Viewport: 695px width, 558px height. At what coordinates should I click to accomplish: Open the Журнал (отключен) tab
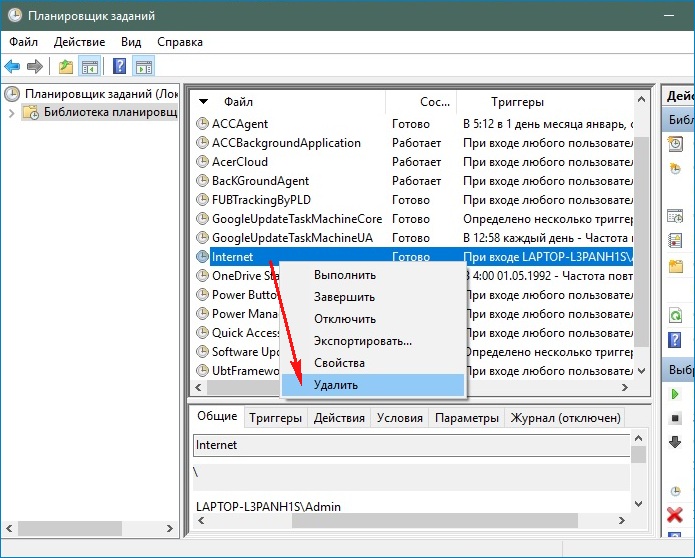pos(566,418)
